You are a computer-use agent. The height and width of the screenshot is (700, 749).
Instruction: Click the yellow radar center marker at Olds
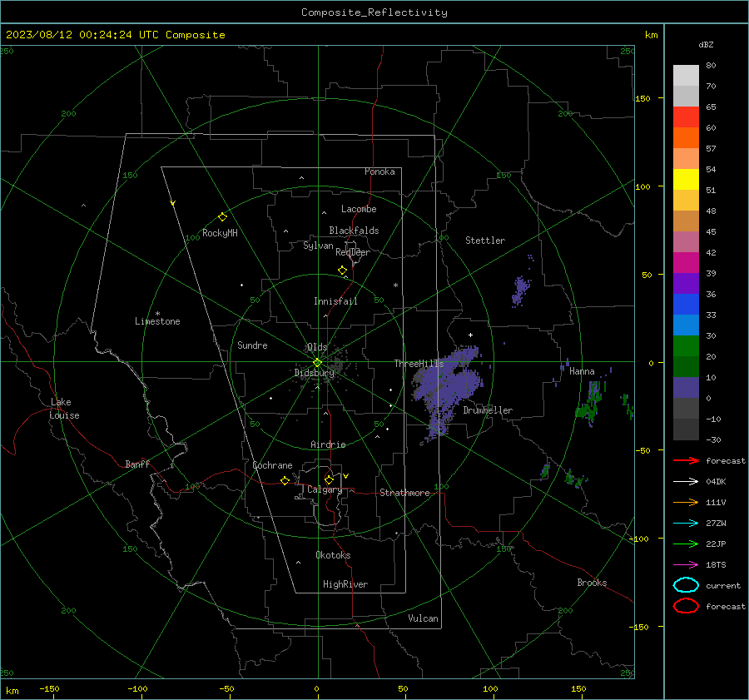[x=318, y=362]
